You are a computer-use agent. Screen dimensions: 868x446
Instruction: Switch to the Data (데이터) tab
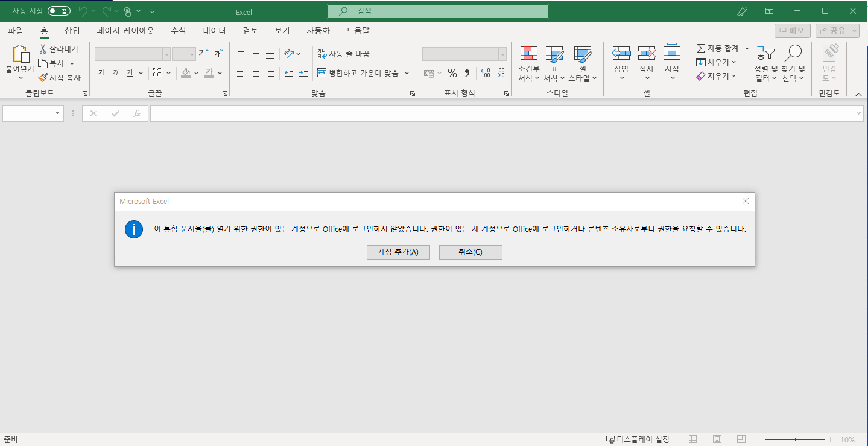click(x=215, y=30)
